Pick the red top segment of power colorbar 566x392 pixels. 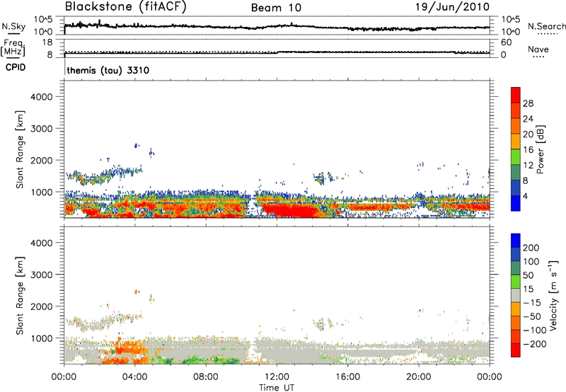pyautogui.click(x=516, y=95)
